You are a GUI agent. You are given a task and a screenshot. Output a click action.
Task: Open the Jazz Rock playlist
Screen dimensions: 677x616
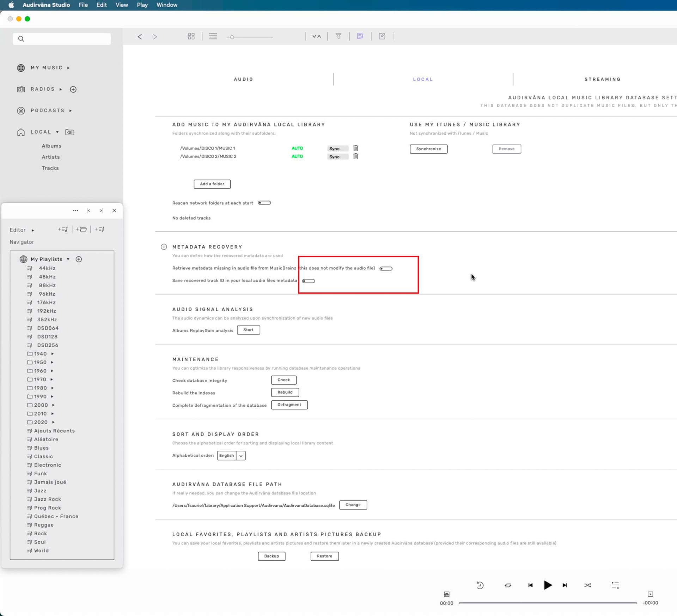point(47,499)
